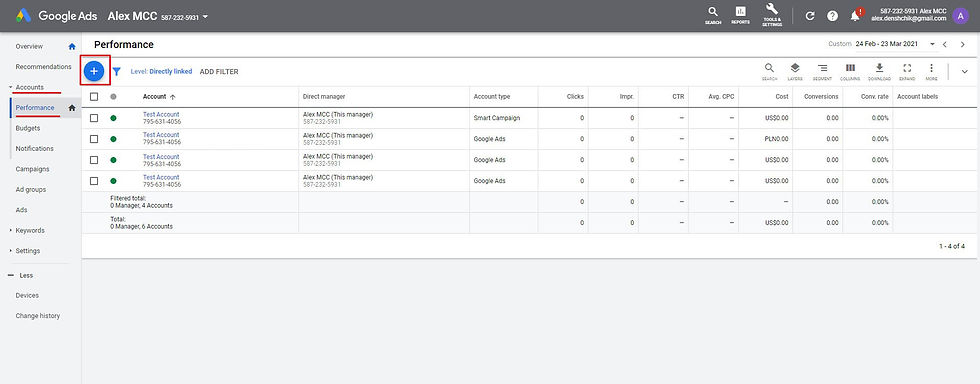Open the More three-dot menu

pos(931,71)
